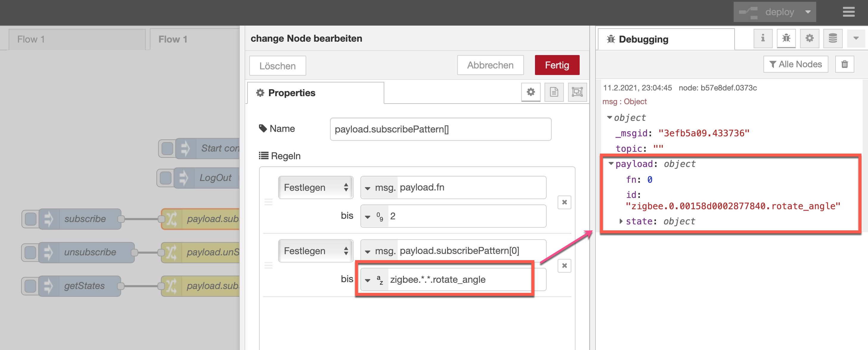Image resolution: width=868 pixels, height=350 pixels.
Task: Collapse the payload object in debug
Action: click(x=611, y=164)
